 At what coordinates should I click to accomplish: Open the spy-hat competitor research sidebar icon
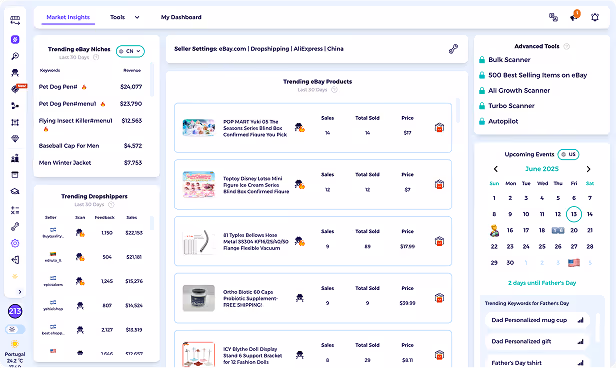point(15,73)
